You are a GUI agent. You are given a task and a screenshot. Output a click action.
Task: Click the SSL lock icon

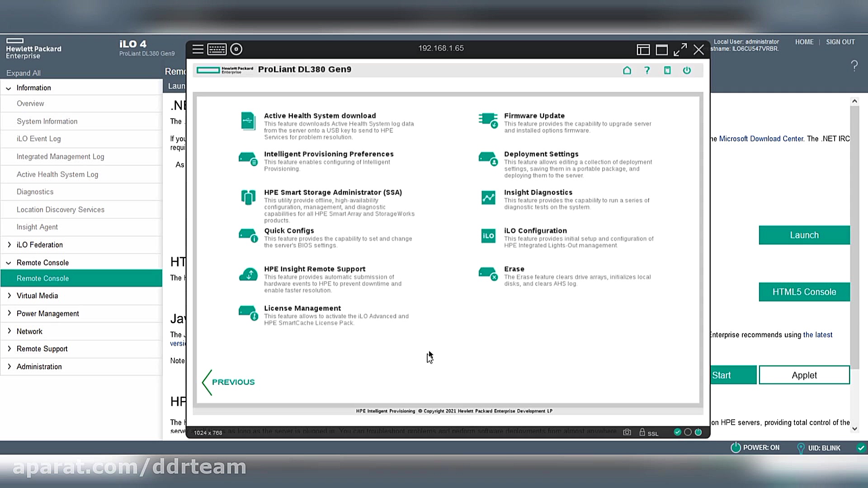(642, 432)
